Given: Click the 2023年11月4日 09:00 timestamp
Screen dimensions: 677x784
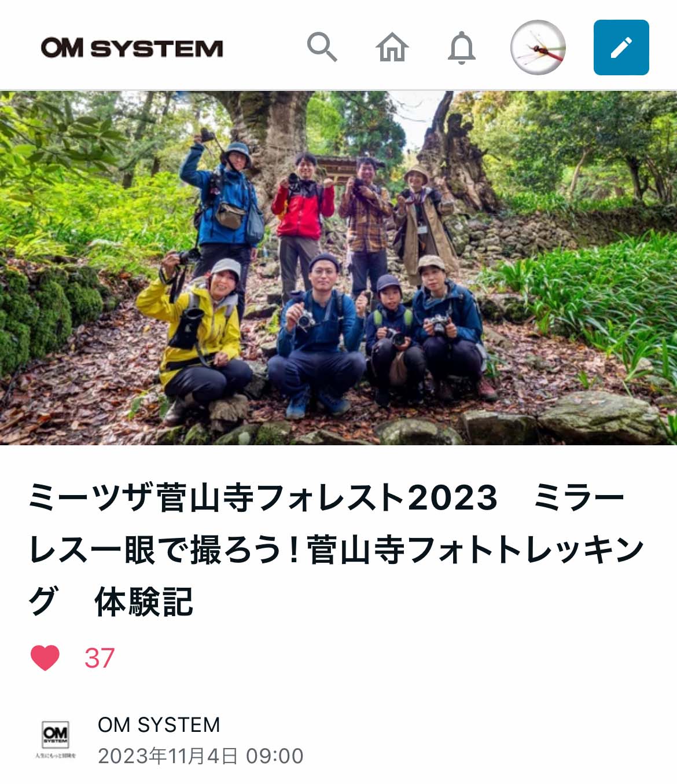Looking at the screenshot, I should pyautogui.click(x=200, y=756).
